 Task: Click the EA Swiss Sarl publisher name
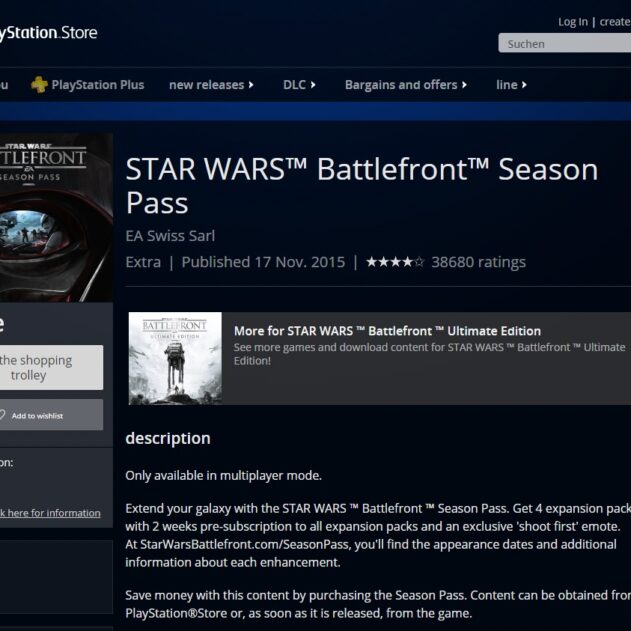tap(170, 236)
